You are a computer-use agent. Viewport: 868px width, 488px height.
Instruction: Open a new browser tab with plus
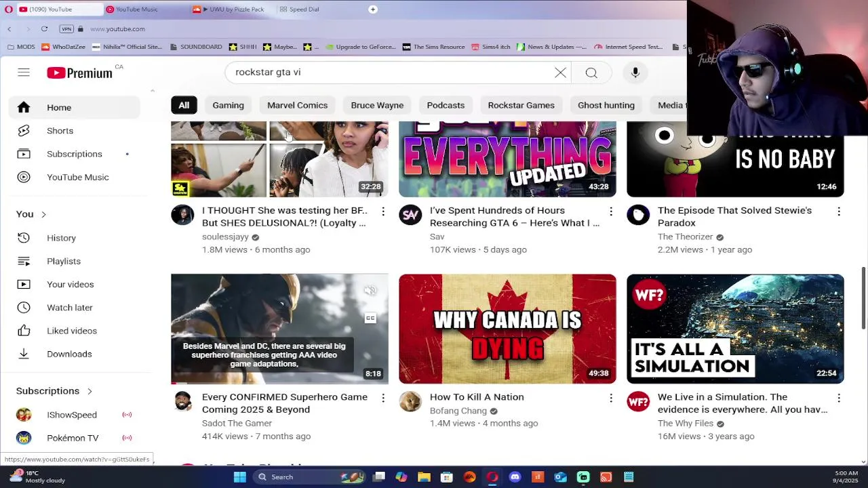[372, 9]
